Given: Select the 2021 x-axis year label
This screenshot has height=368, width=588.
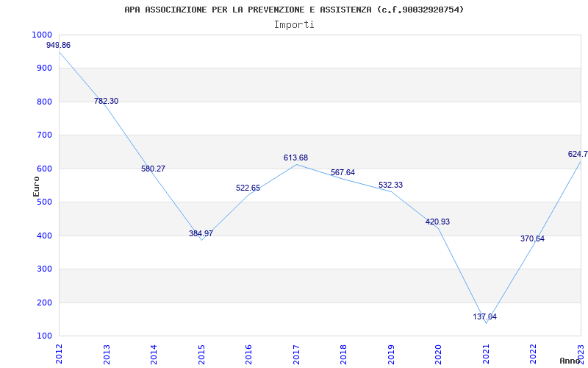Looking at the screenshot, I should (486, 353).
